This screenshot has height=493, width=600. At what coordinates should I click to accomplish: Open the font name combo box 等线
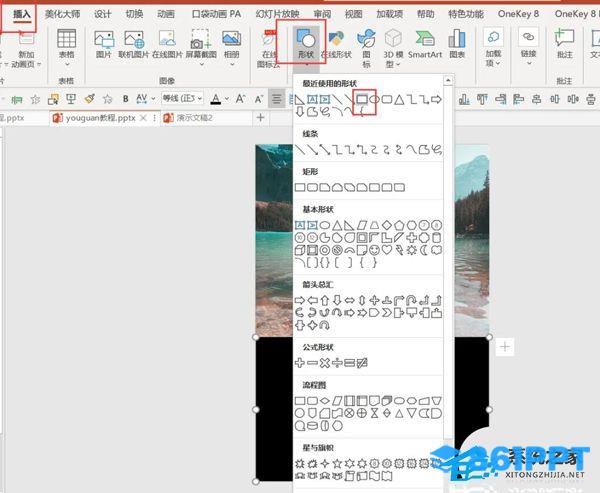(x=182, y=99)
